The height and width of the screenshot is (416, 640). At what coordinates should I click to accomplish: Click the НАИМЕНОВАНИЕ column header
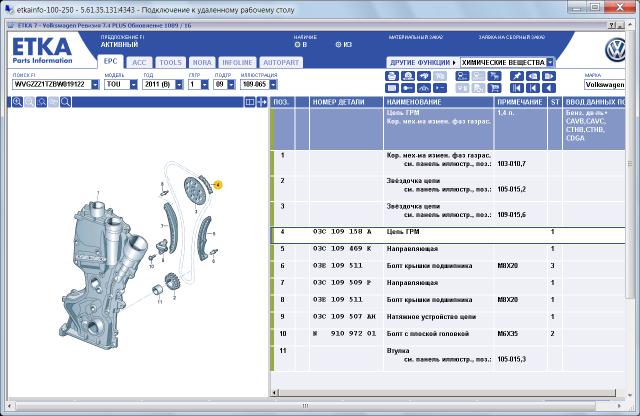point(439,102)
